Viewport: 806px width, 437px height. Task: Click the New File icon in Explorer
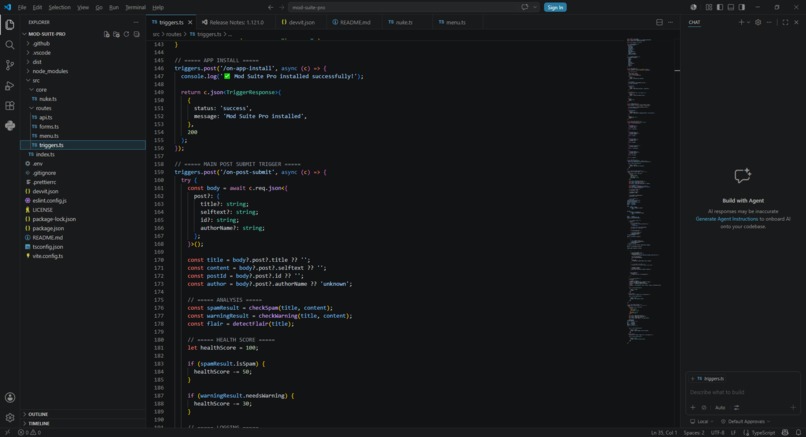[x=106, y=34]
